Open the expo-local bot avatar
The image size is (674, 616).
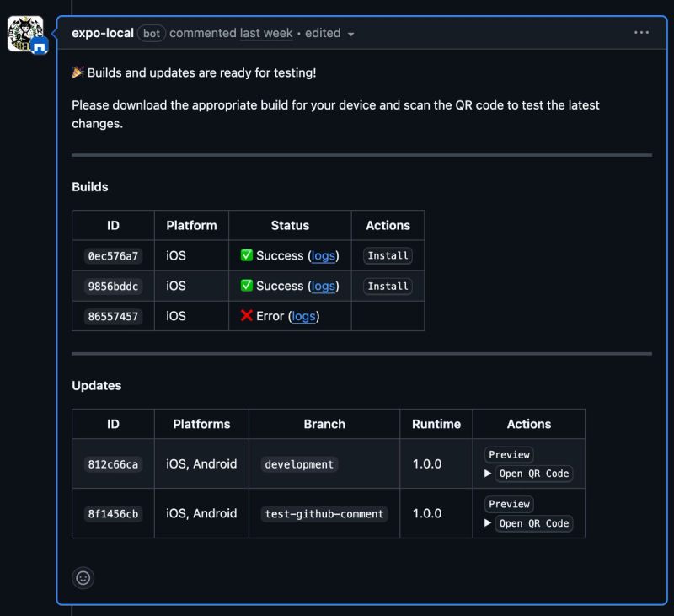[x=25, y=34]
